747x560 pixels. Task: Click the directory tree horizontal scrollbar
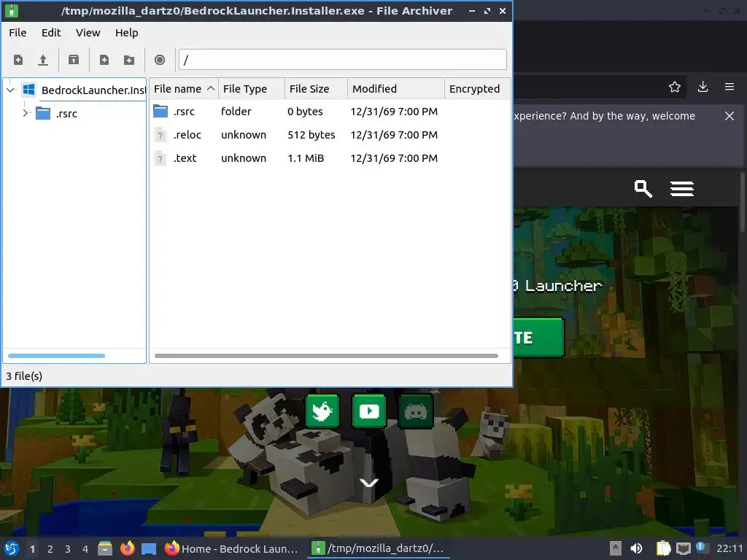[56, 356]
